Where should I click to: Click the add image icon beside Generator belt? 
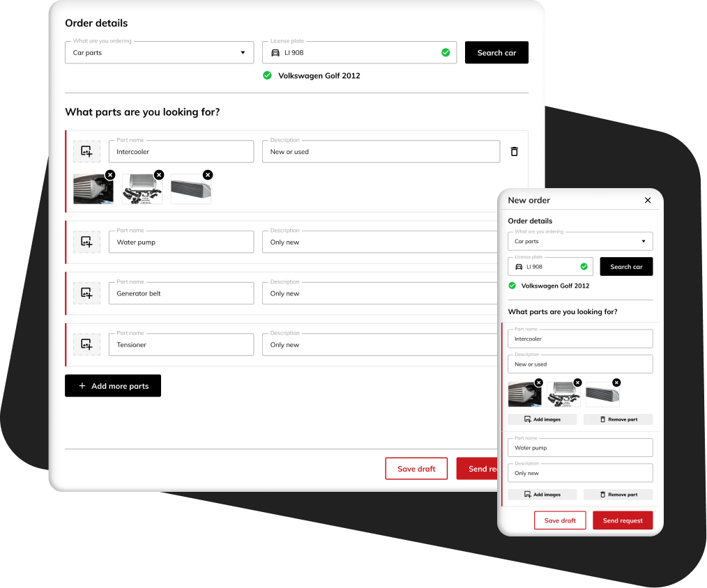86,293
